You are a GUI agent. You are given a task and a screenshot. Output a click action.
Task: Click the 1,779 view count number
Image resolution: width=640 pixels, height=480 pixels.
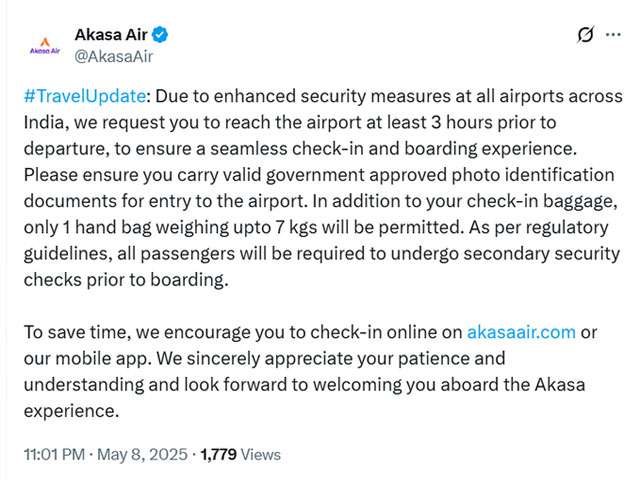point(220,454)
